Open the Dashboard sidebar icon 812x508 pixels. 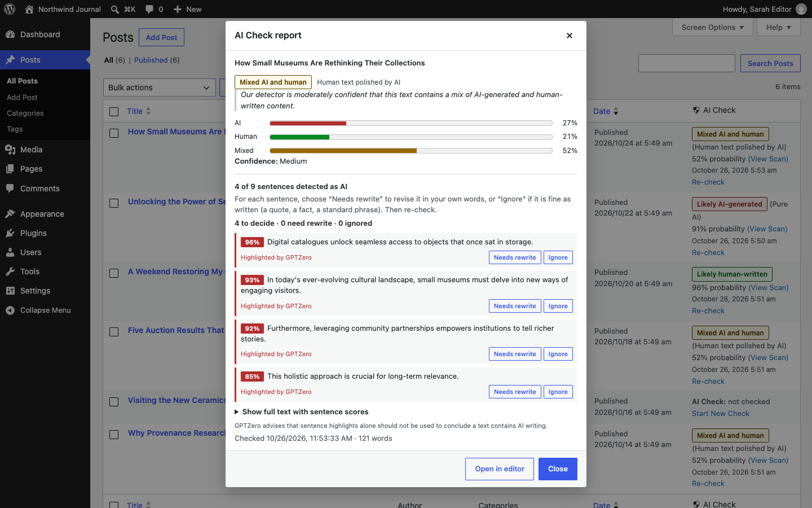click(10, 34)
